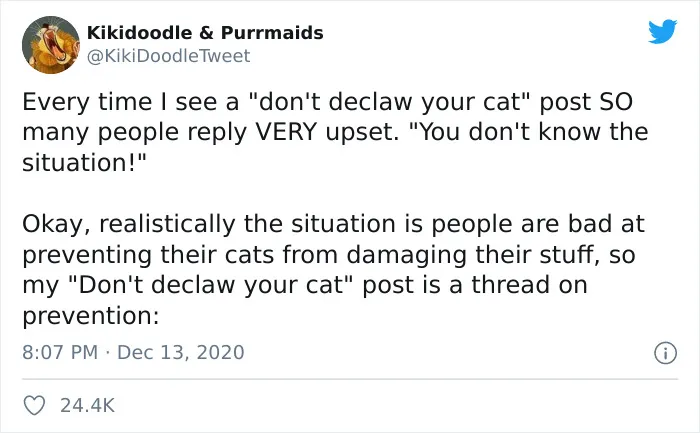Click the word "prevention:" on the last line
This screenshot has width=700, height=433.
pyautogui.click(x=91, y=317)
